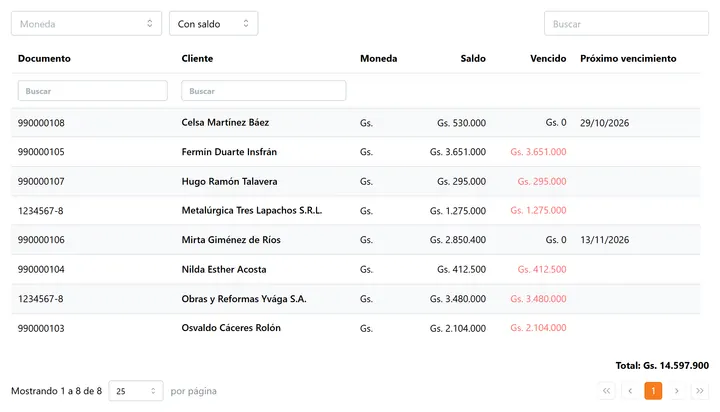Click red vencido amount Gs. 3.651.000
This screenshot has height=412, width=720.
538,152
